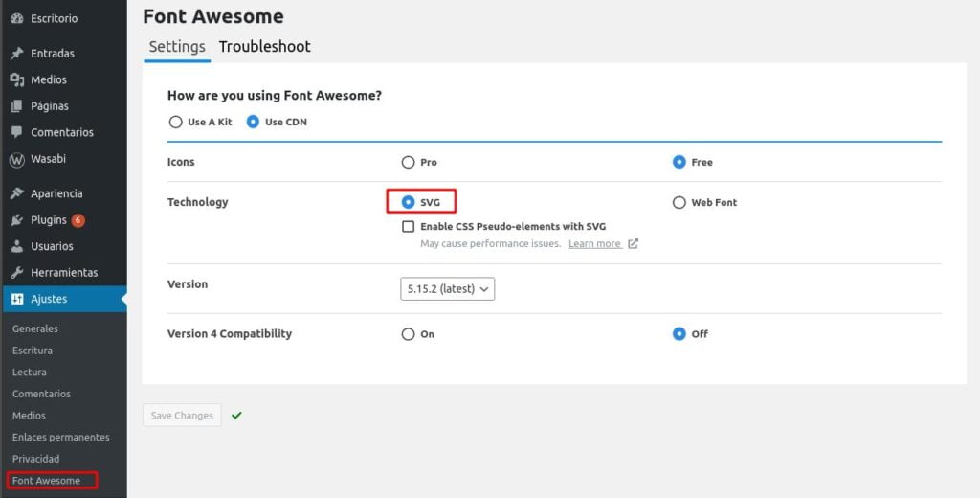Click the Version row label
This screenshot has height=498, width=980.
coord(188,284)
